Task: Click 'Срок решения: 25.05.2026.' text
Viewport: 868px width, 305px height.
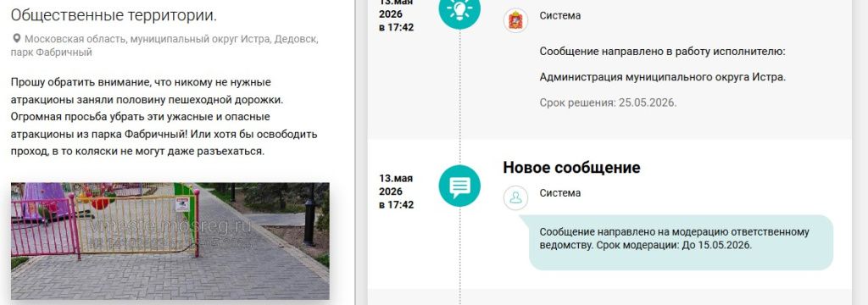Action: [608, 103]
